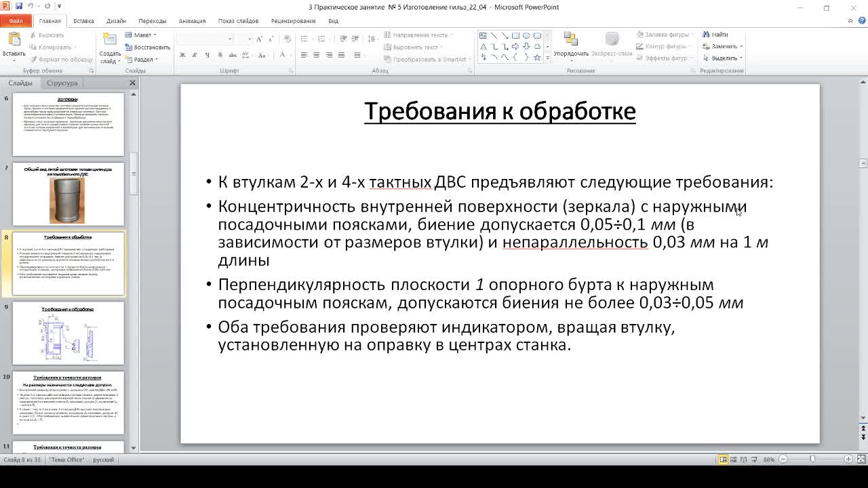Click Найти find button
Viewport: 868px width, 488px height.
coord(715,35)
